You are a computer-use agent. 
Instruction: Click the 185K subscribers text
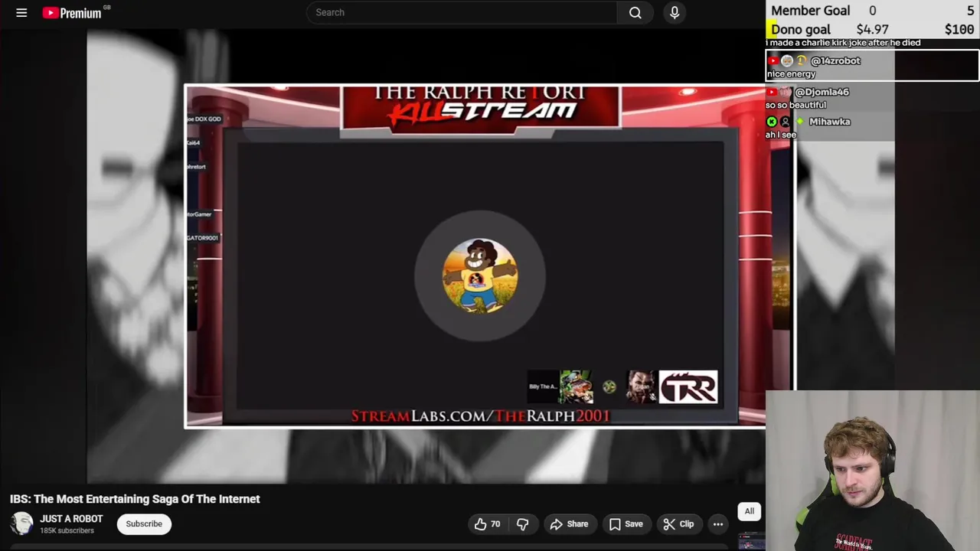(x=67, y=531)
